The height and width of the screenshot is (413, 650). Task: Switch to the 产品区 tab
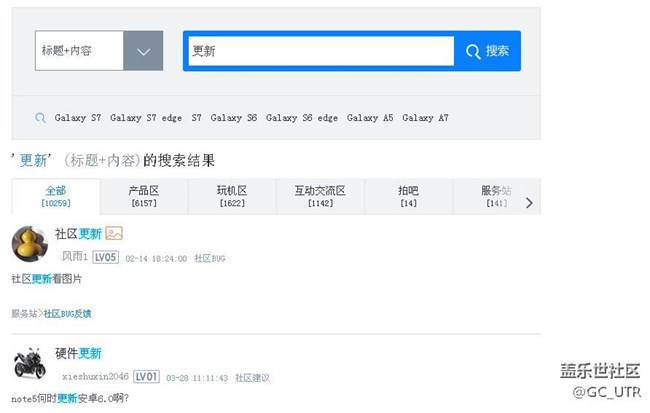[x=144, y=196]
